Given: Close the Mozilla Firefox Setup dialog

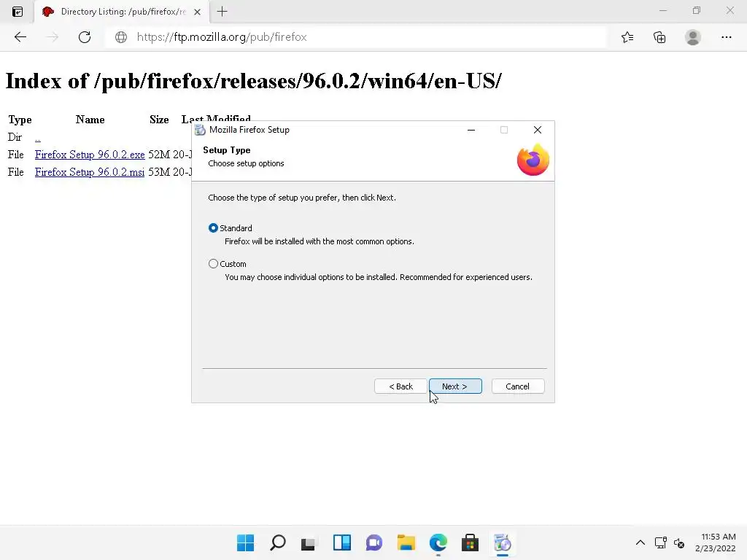Looking at the screenshot, I should [x=538, y=130].
